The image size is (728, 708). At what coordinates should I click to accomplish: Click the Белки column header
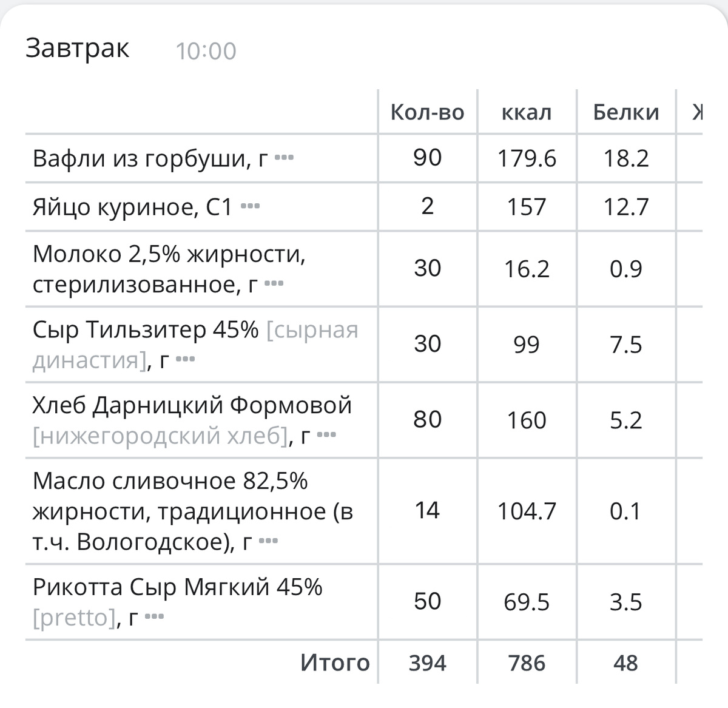[625, 112]
